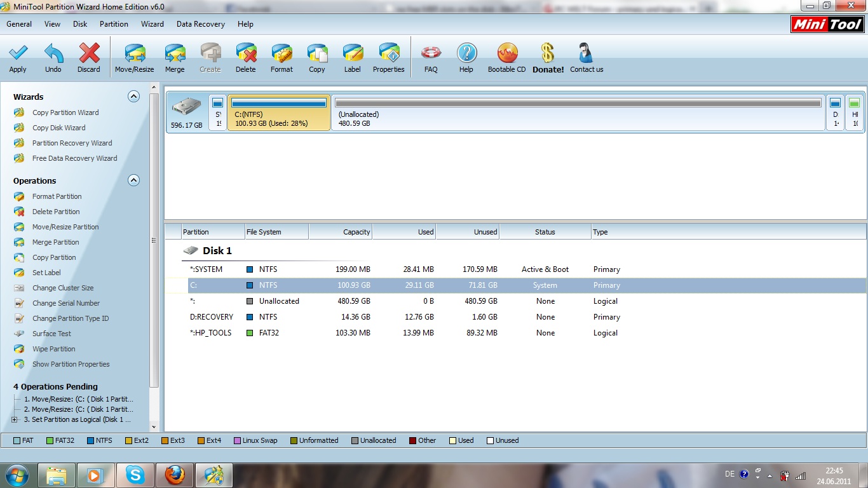Click Set Label operation
868x488 pixels.
[x=46, y=273]
